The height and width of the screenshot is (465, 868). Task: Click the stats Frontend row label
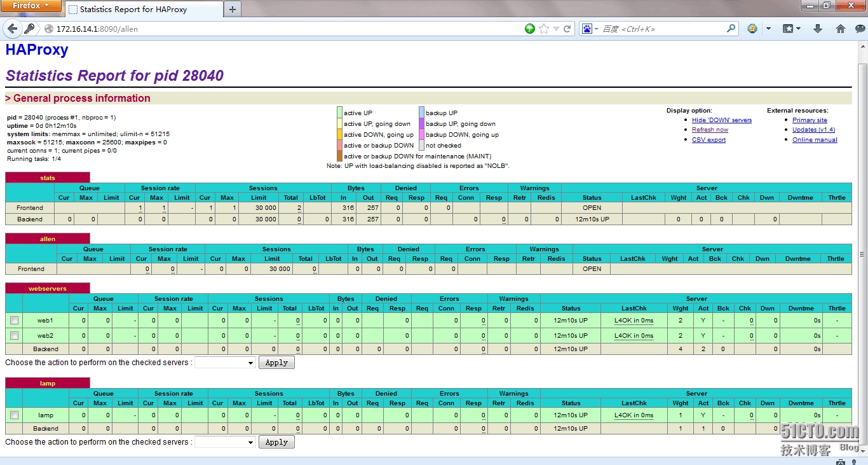tap(30, 207)
